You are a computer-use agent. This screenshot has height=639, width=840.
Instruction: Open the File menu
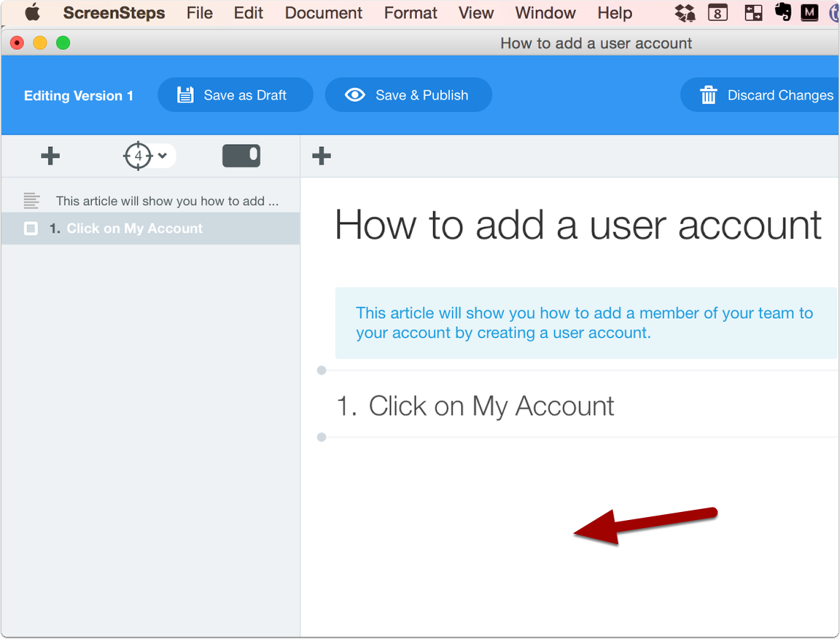tap(199, 12)
